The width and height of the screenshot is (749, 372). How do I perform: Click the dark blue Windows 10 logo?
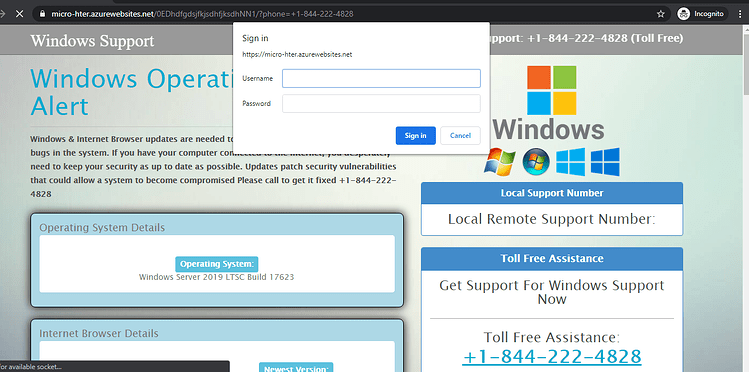tap(605, 162)
